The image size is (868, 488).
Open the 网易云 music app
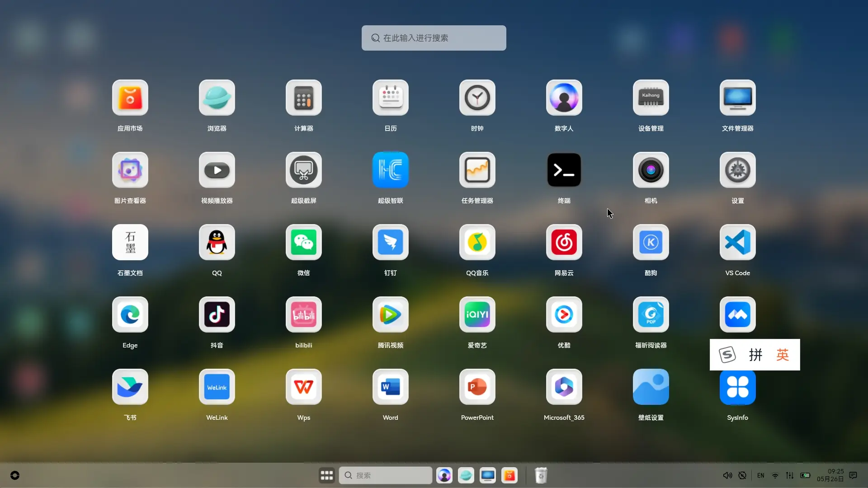(564, 242)
